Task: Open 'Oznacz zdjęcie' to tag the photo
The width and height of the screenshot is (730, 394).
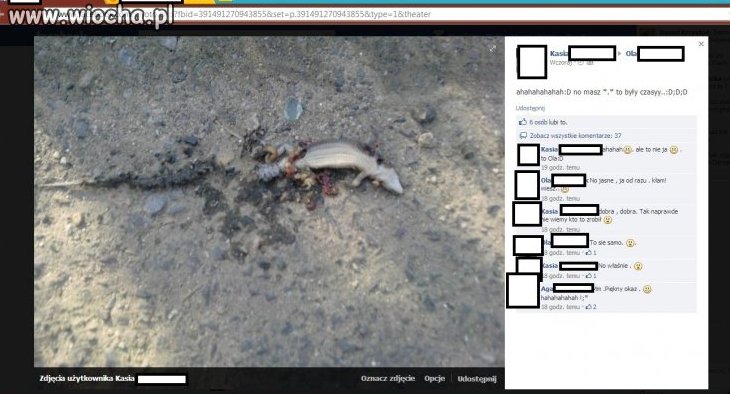Action: [x=388, y=379]
